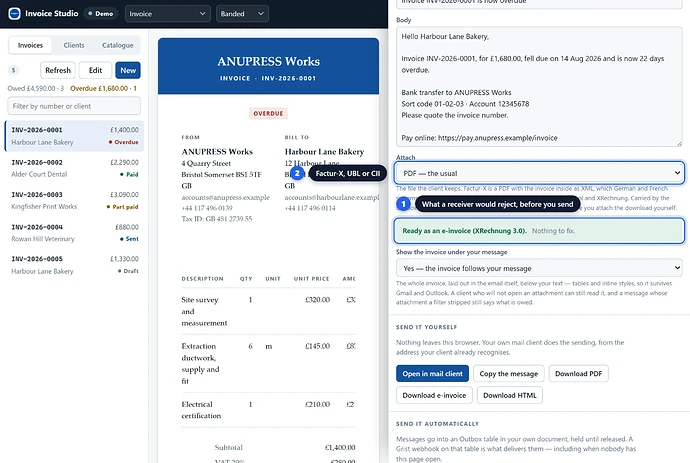Screen dimensions: 690x463
Task: Select invoice INV-2026-0002 Alder Court Dental
Action: [x=74, y=168]
